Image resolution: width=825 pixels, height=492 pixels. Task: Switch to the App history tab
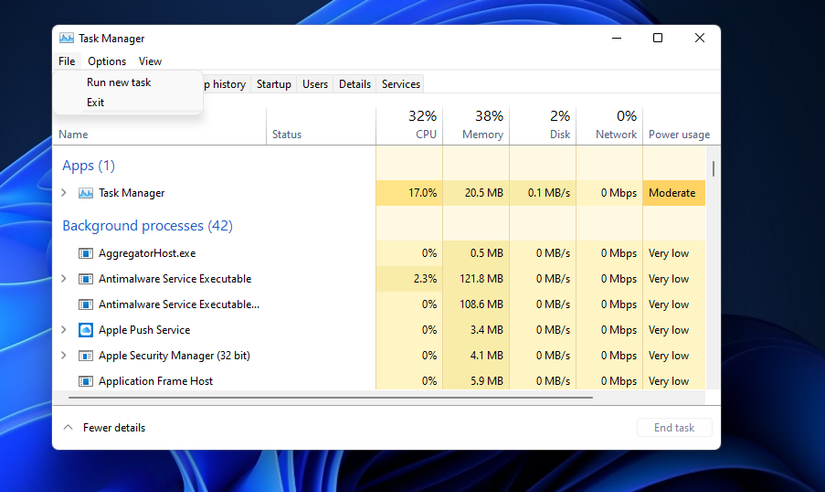tap(226, 84)
